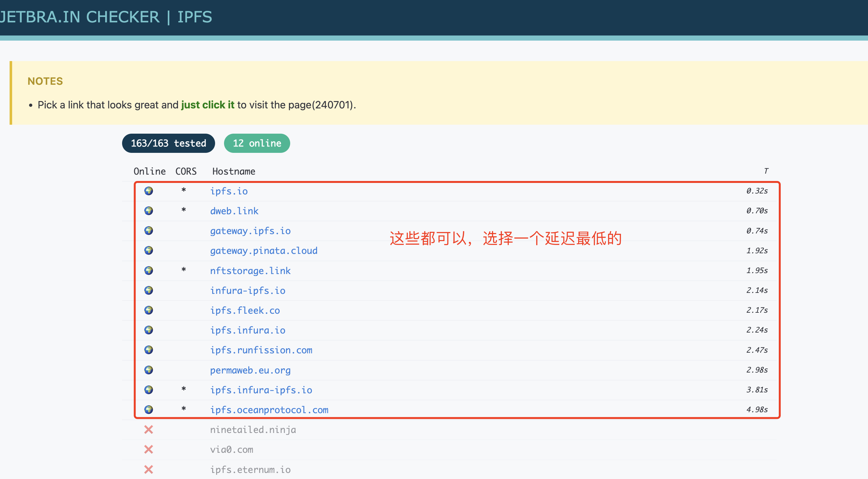This screenshot has height=479, width=868.
Task: Open the ipfs.io link
Action: [229, 191]
